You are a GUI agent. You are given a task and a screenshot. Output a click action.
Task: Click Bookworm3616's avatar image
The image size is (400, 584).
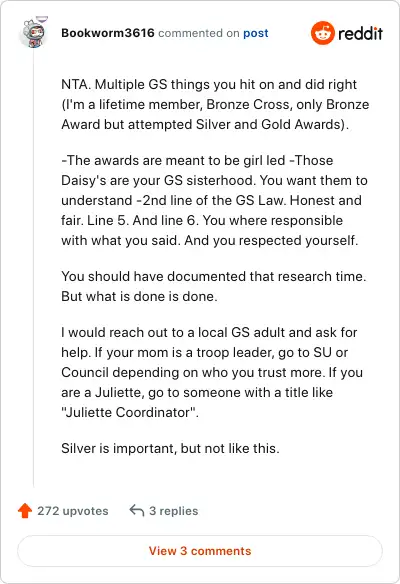[x=34, y=33]
